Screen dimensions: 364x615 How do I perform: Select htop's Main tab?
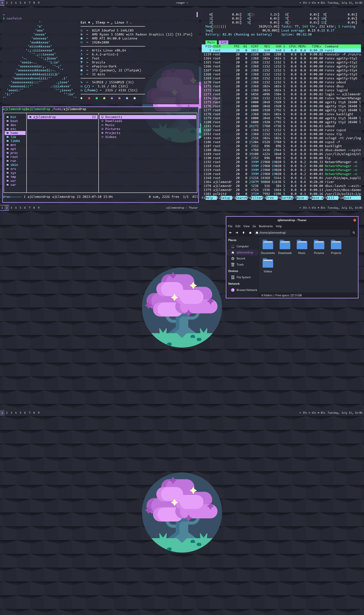click(x=211, y=43)
